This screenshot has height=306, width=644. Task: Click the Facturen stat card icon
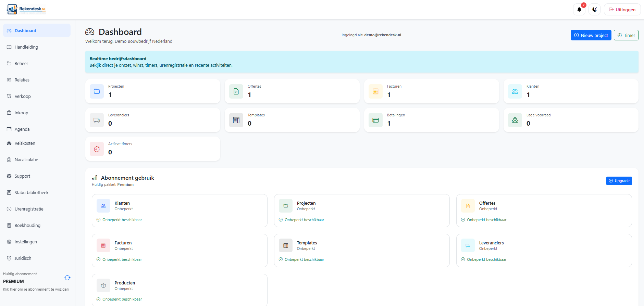point(375,91)
